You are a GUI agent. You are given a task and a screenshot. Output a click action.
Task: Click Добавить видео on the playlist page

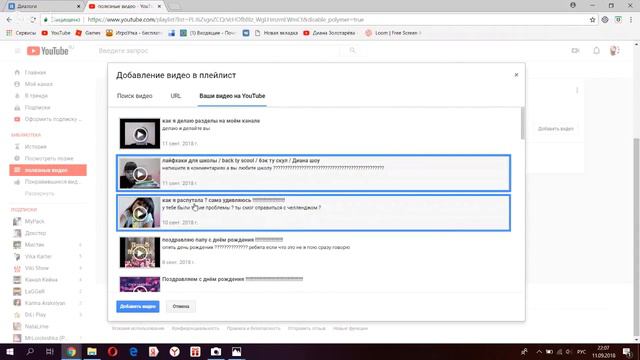coord(556,129)
